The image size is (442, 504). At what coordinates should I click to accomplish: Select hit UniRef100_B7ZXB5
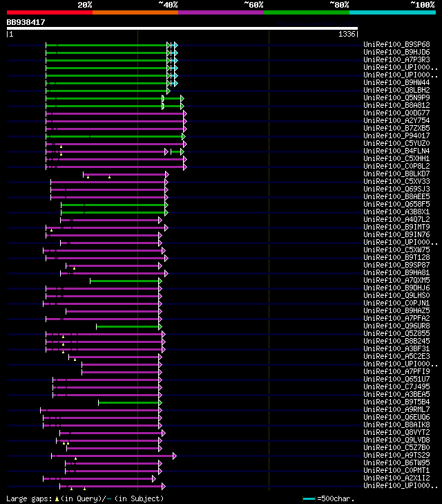point(396,129)
